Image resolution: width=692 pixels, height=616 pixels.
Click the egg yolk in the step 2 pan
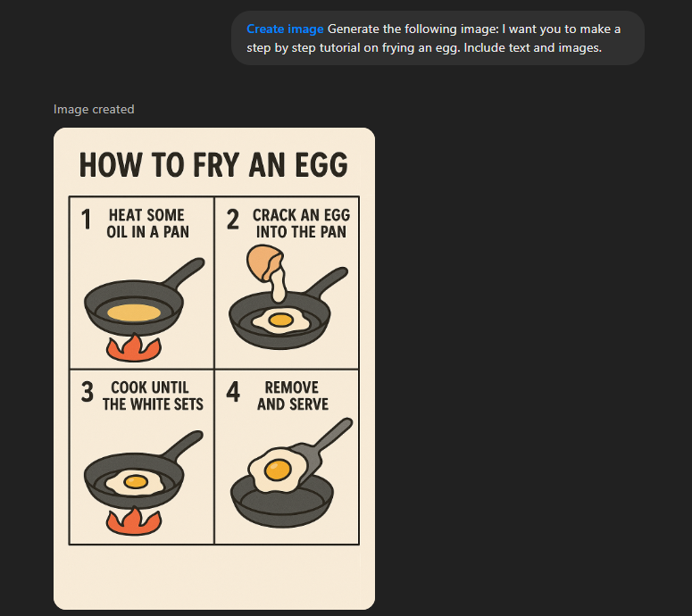pos(280,319)
